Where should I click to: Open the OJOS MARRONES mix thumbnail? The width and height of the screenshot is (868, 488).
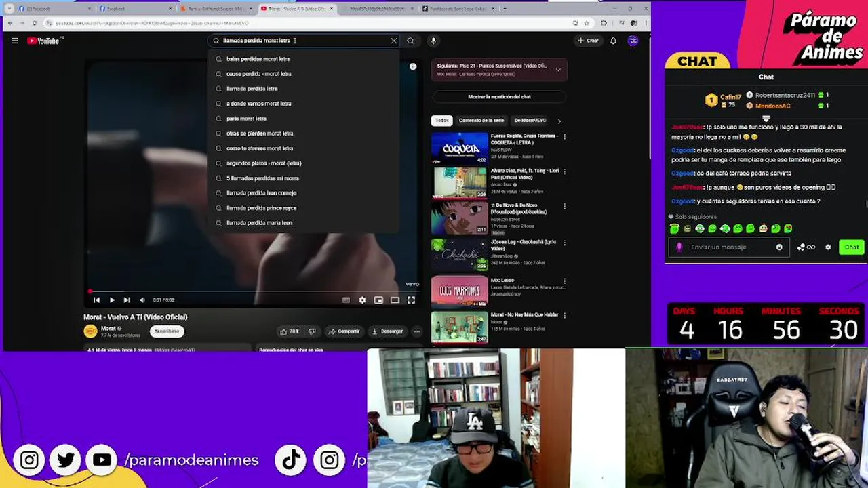pos(460,291)
